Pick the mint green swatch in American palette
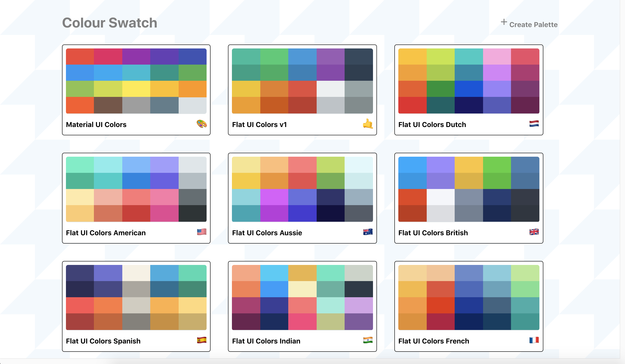625x364 pixels. tap(80, 165)
